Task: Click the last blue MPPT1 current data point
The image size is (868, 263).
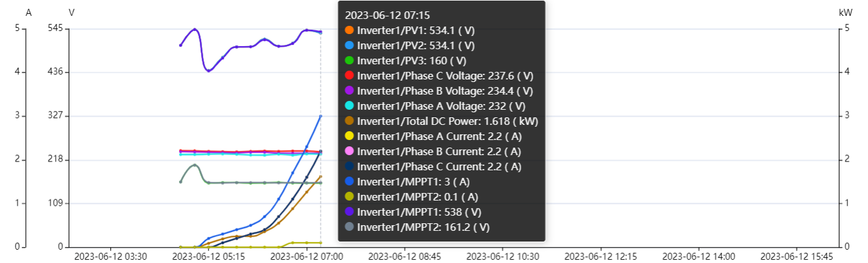Action: (320, 116)
